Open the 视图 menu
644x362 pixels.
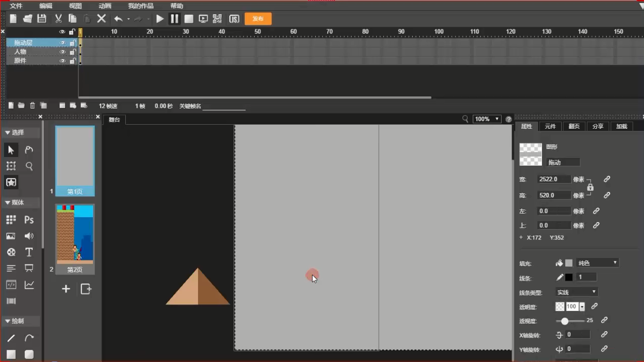click(75, 6)
